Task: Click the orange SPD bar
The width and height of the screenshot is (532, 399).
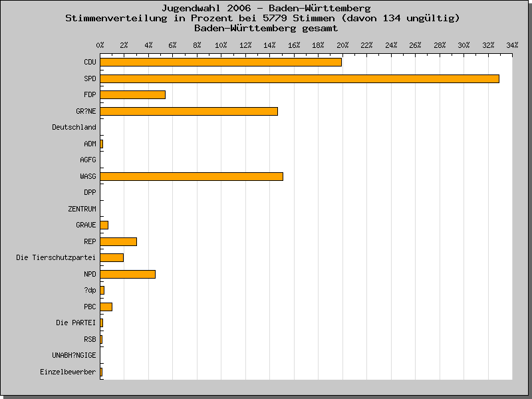Action: (299, 78)
